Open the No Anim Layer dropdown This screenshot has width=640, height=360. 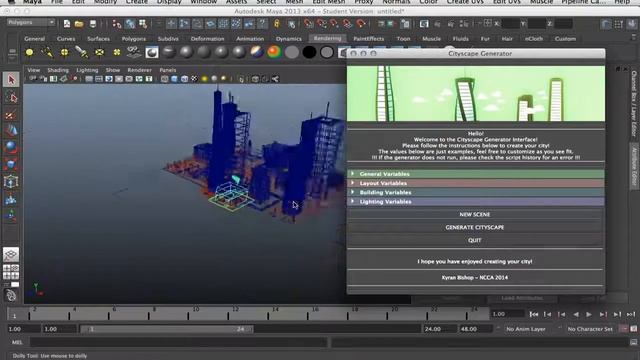tap(526, 329)
